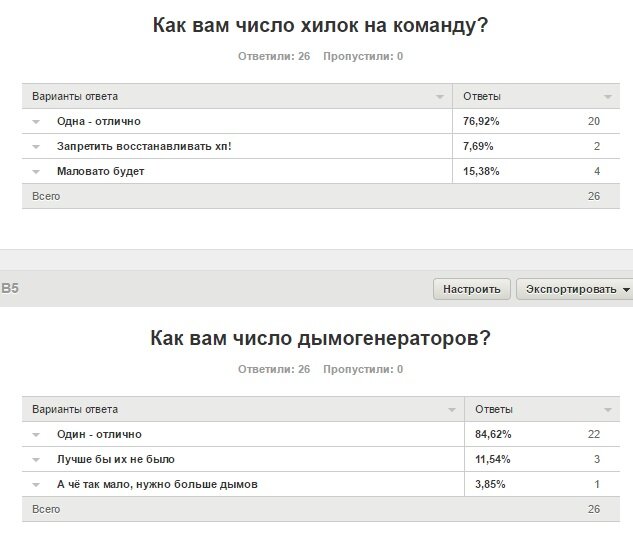Expand arrow beside 'Один - отлично' row

(x=36, y=434)
